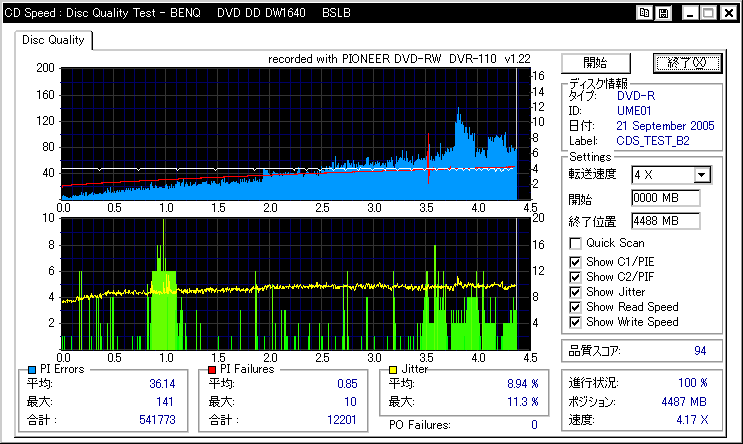Click the 終了 exit button
This screenshot has height=444, width=743.
[687, 63]
